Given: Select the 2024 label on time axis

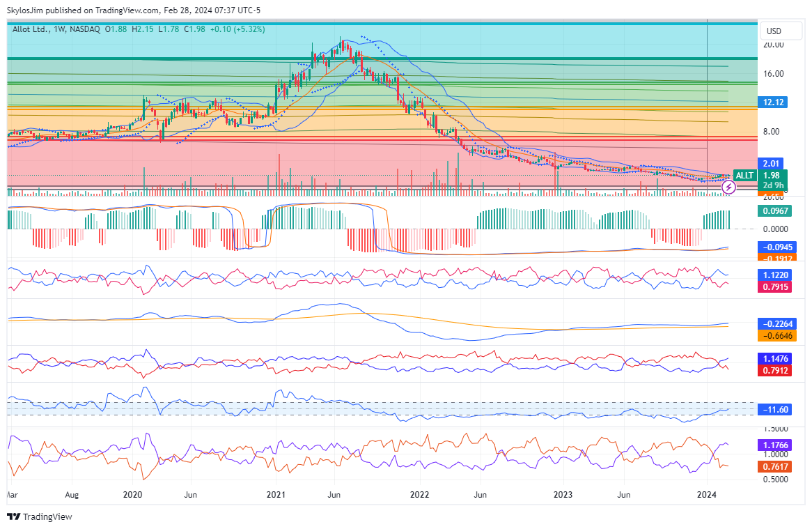Looking at the screenshot, I should pyautogui.click(x=707, y=494).
